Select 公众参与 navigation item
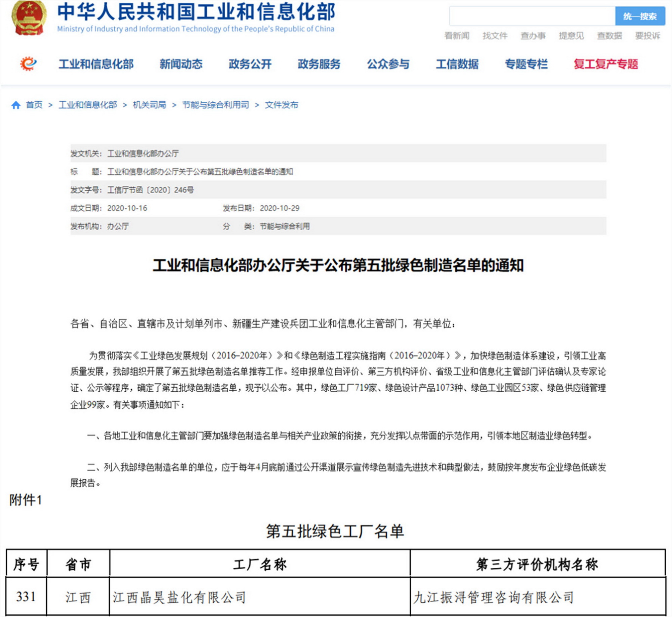 click(x=388, y=64)
